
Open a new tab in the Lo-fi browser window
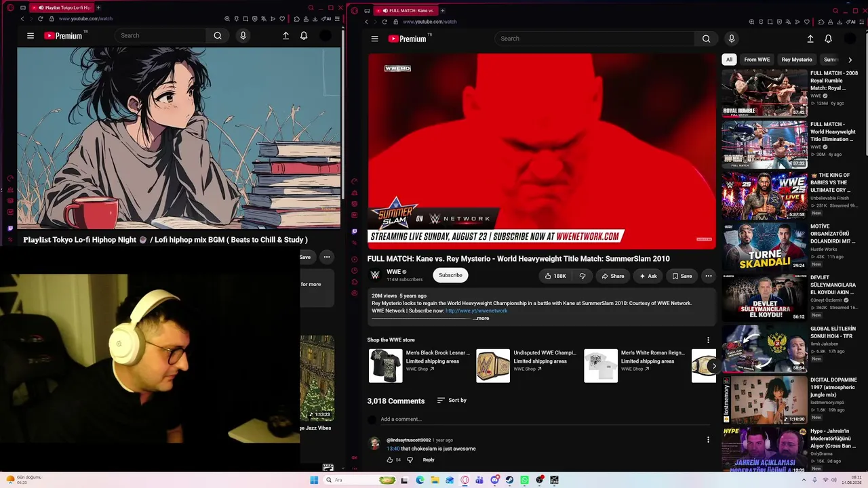point(98,7)
